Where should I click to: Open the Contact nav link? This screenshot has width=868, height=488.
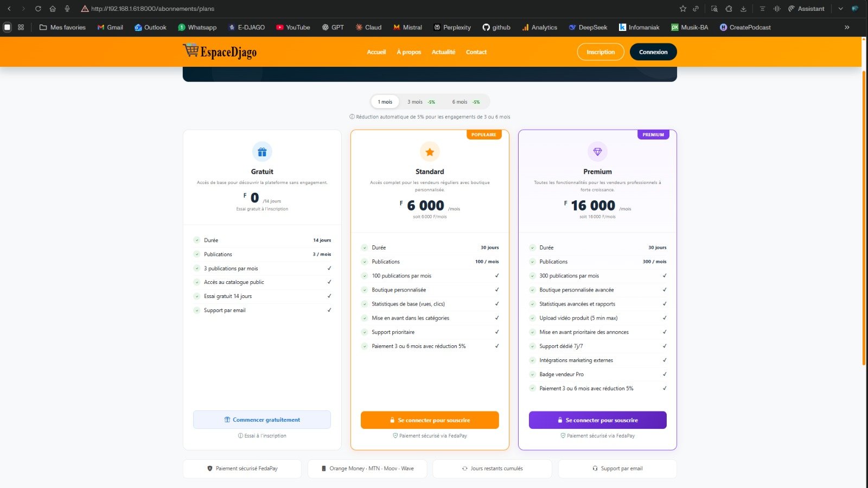(x=476, y=52)
